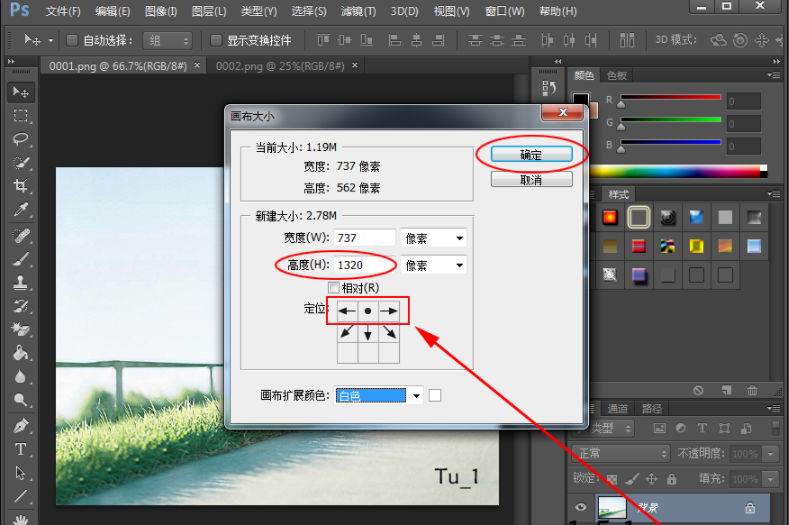This screenshot has height=525, width=789.
Task: Toggle the 自动选择 checkbox
Action: click(x=72, y=40)
